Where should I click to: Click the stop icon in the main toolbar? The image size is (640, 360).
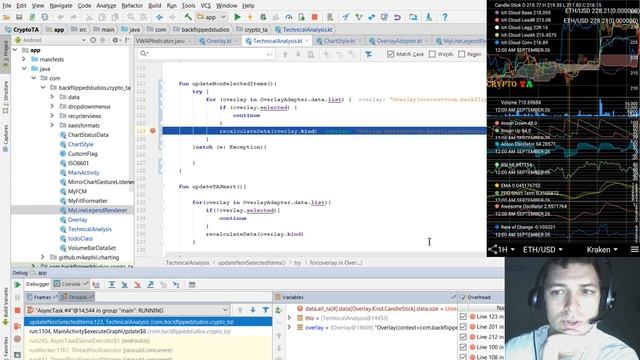(314, 17)
